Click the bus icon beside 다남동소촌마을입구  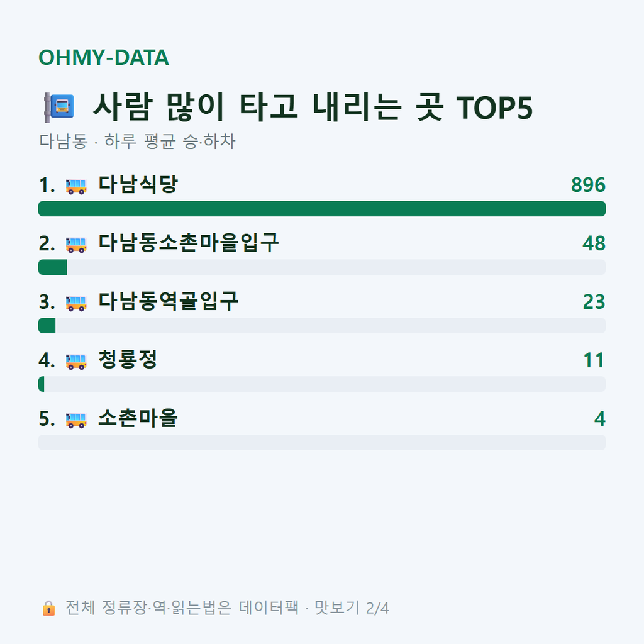coord(76,245)
